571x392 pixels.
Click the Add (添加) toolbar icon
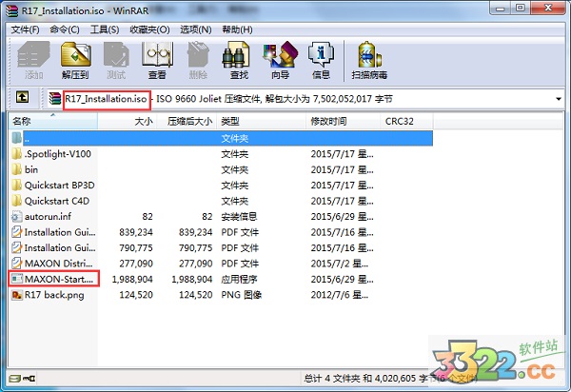tap(33, 54)
